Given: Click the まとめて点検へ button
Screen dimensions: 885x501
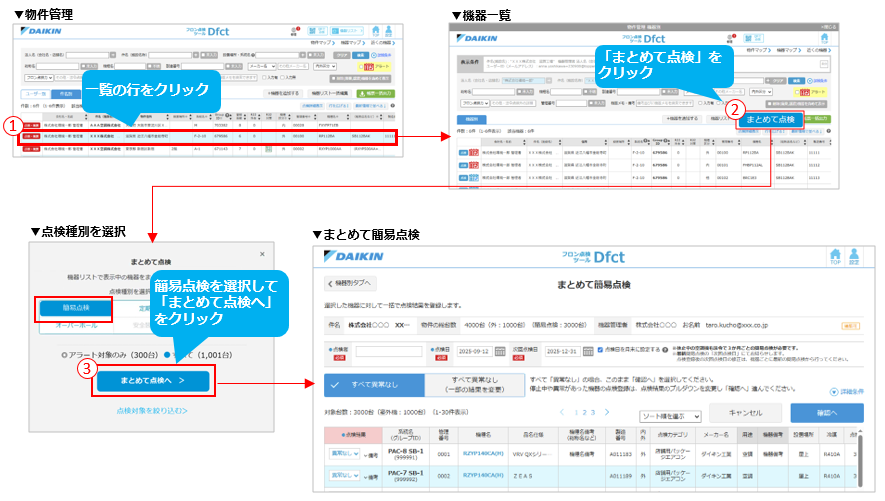Looking at the screenshot, I should (x=151, y=381).
